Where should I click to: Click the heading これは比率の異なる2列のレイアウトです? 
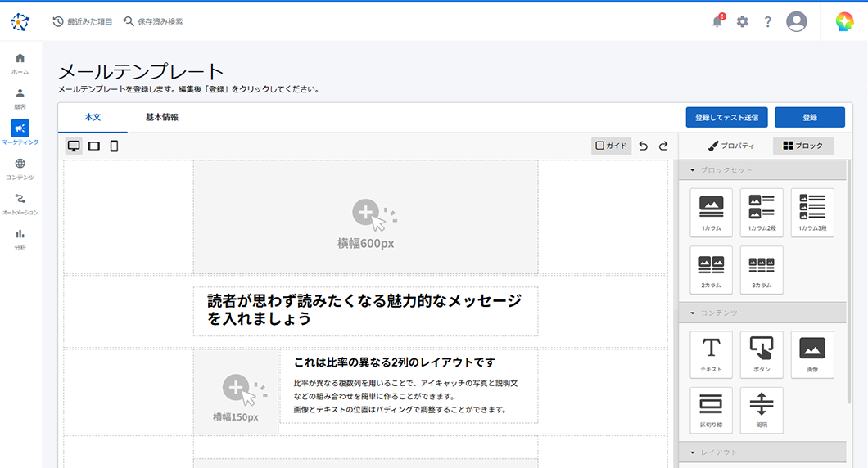click(x=394, y=362)
